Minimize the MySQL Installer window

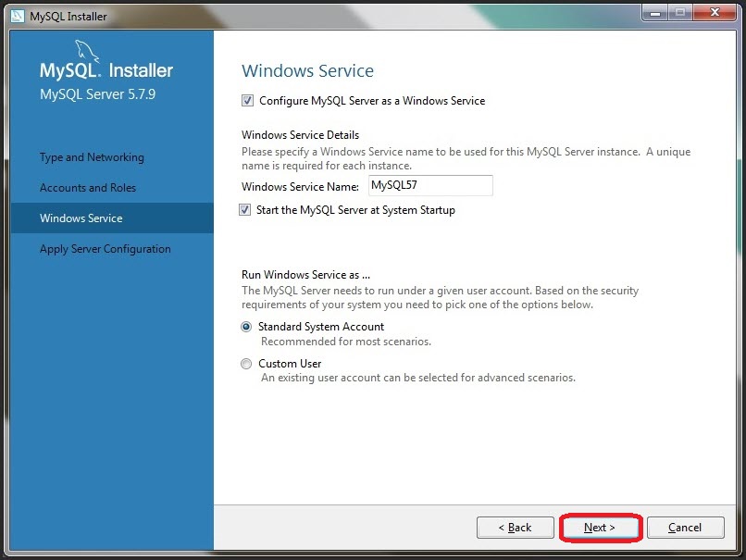[x=655, y=12]
